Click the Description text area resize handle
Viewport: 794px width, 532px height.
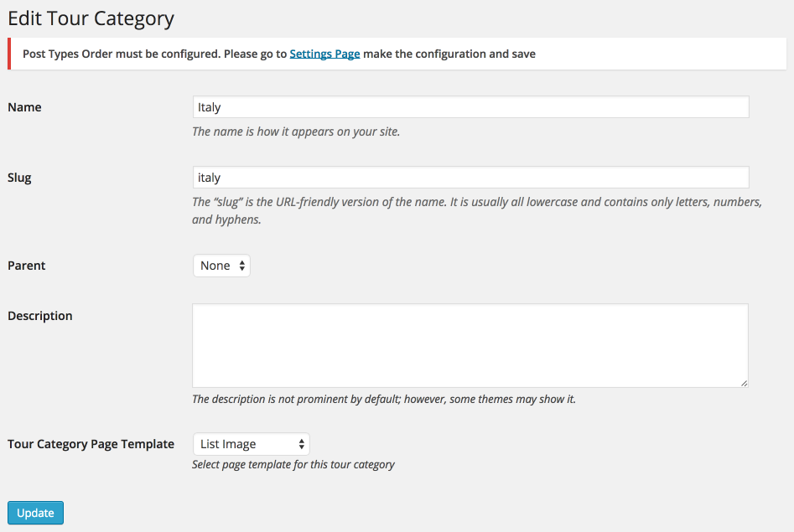(x=744, y=383)
